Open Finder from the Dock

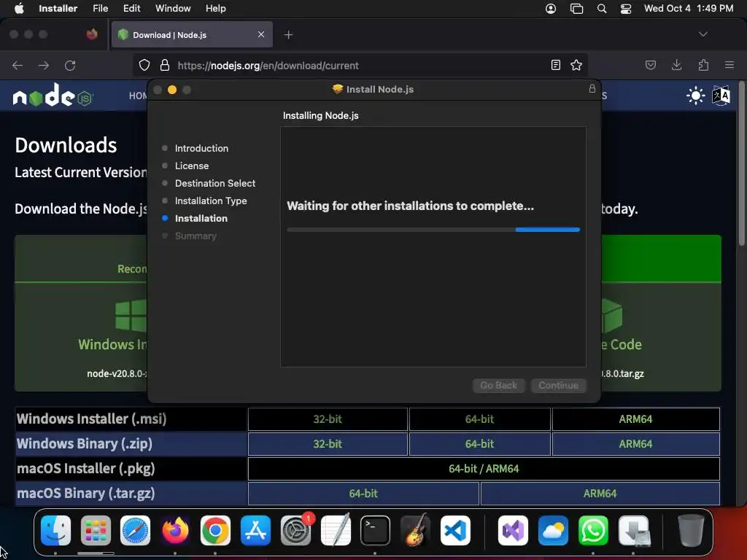pyautogui.click(x=55, y=530)
